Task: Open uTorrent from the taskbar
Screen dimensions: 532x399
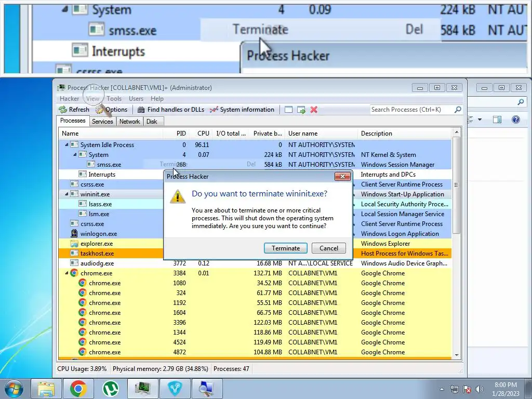Action: (x=111, y=389)
